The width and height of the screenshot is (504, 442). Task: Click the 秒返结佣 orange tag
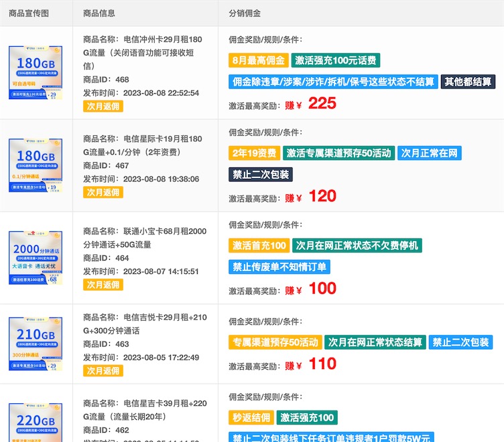pos(251,418)
